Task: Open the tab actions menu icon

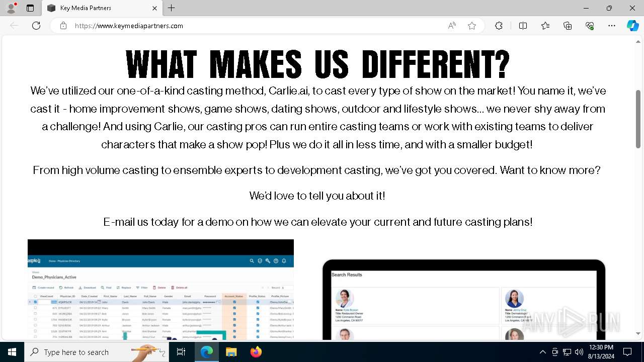Action: 30,8
